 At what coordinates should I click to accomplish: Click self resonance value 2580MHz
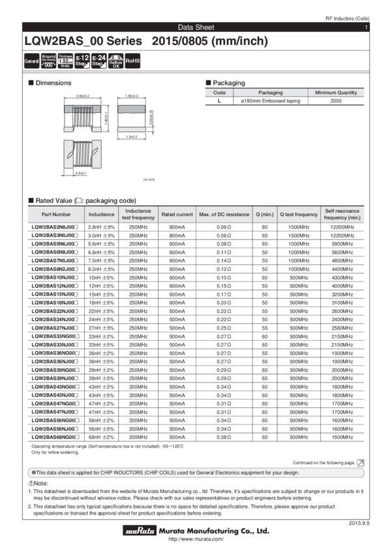pos(342,328)
